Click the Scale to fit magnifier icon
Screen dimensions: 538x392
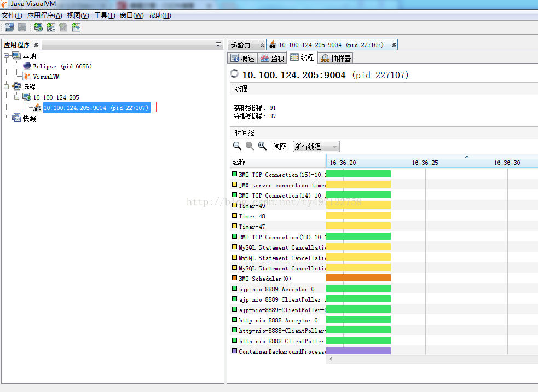coord(262,146)
